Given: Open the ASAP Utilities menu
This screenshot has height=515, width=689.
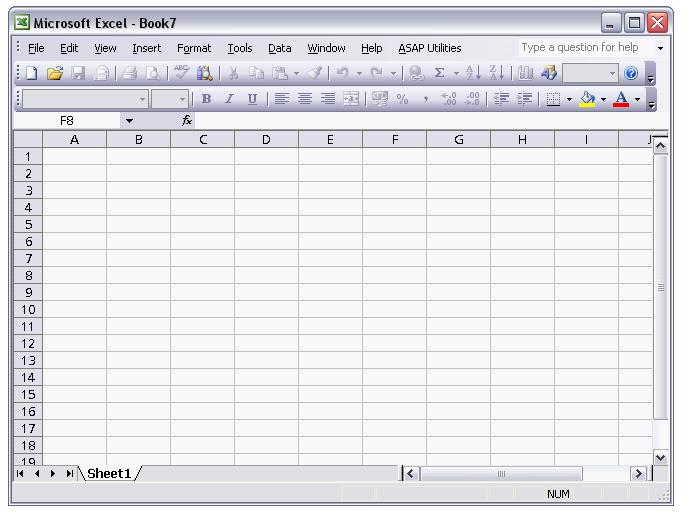Looking at the screenshot, I should pyautogui.click(x=430, y=48).
